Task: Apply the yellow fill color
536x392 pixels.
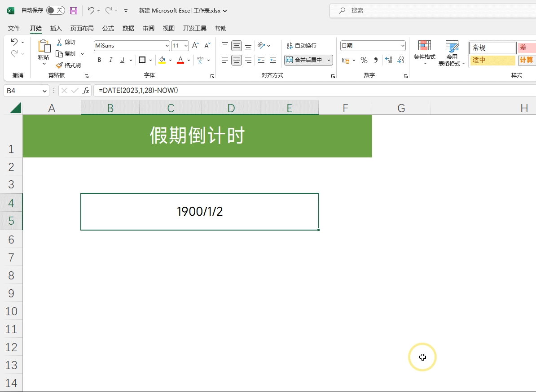Action: 162,60
